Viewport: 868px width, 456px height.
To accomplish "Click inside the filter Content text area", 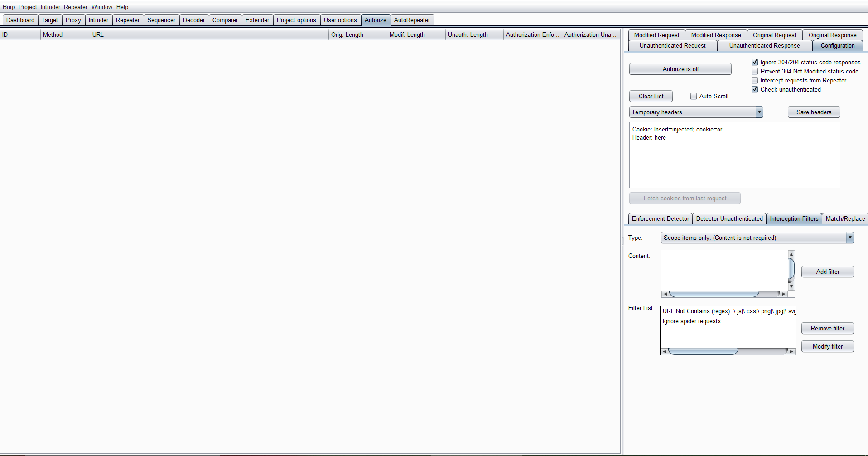I will 724,270.
